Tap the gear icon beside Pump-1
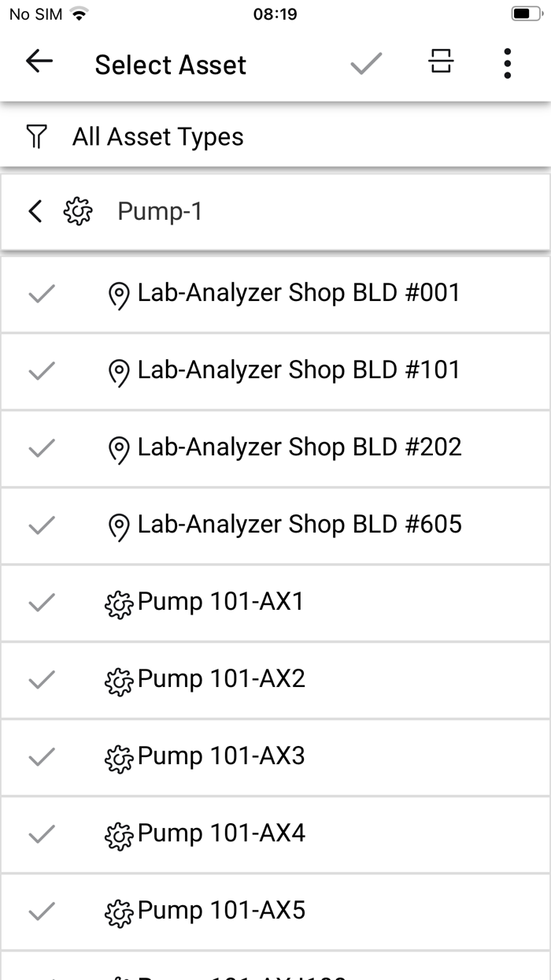The height and width of the screenshot is (980, 551). point(78,211)
